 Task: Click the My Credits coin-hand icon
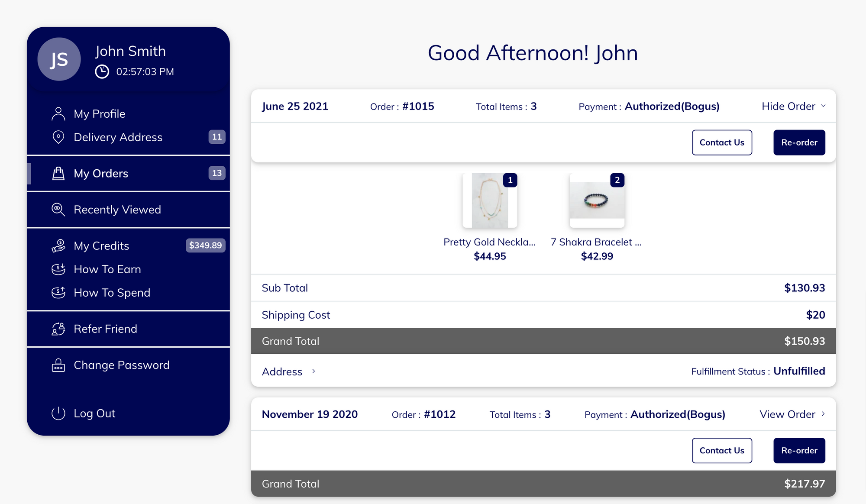58,246
